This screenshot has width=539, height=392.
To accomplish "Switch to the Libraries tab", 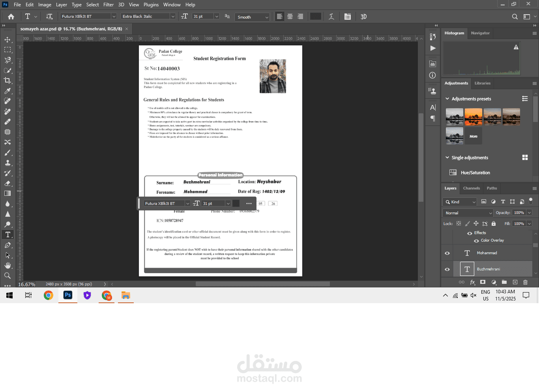I will (483, 83).
